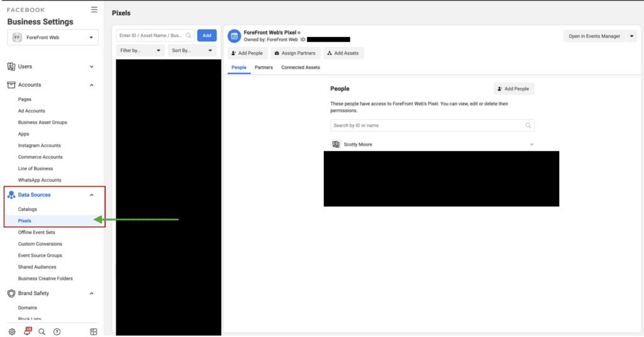Collapse the Brand Safety section
The width and height of the screenshot is (644, 337).
(92, 294)
